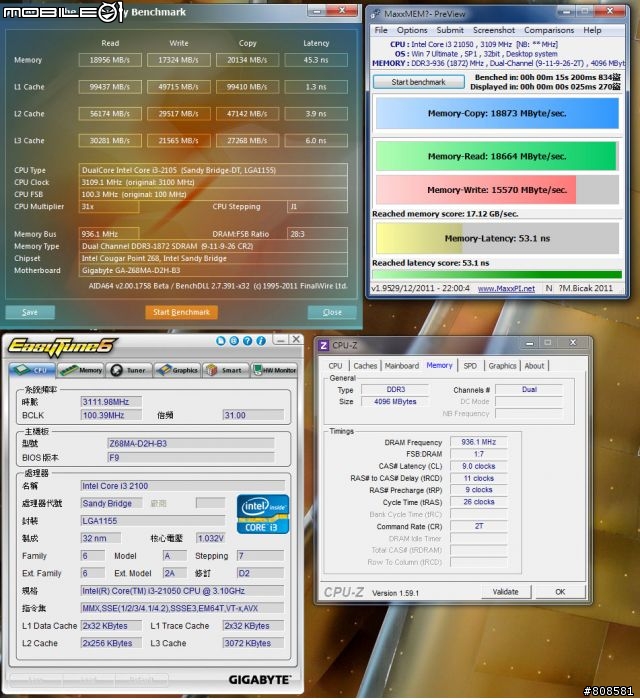Click the DRAM:FSB Ratio 28:3 field
The width and height of the screenshot is (640, 699).
click(x=317, y=234)
